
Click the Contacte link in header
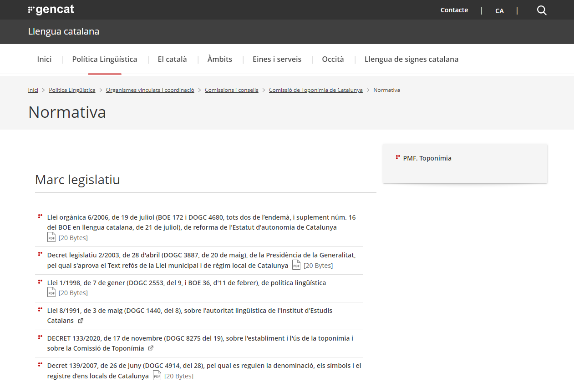[454, 10]
